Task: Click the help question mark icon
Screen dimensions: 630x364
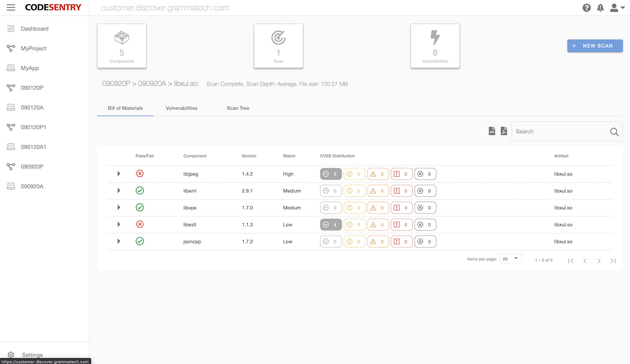Action: click(587, 8)
